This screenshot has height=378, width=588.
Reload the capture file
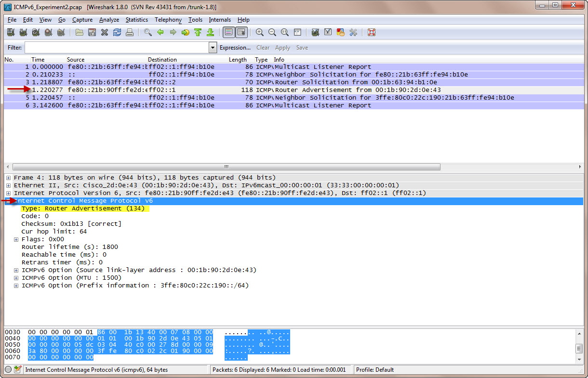[x=117, y=32]
